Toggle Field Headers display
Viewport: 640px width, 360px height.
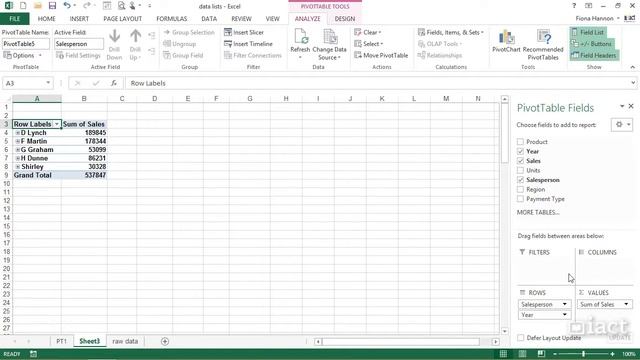click(594, 55)
